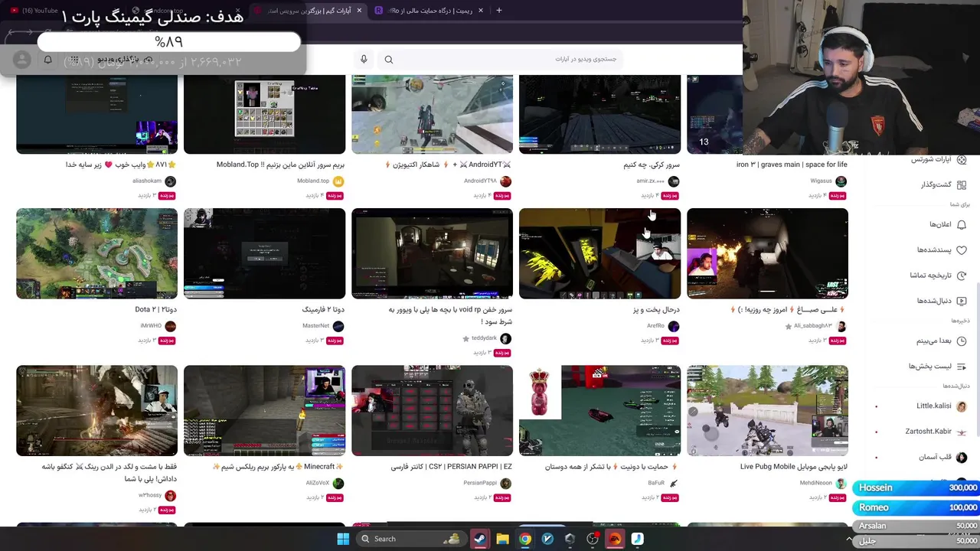Click title 'iron 3 | graves main | space for life'
This screenshot has width=980, height=551.
(792, 165)
